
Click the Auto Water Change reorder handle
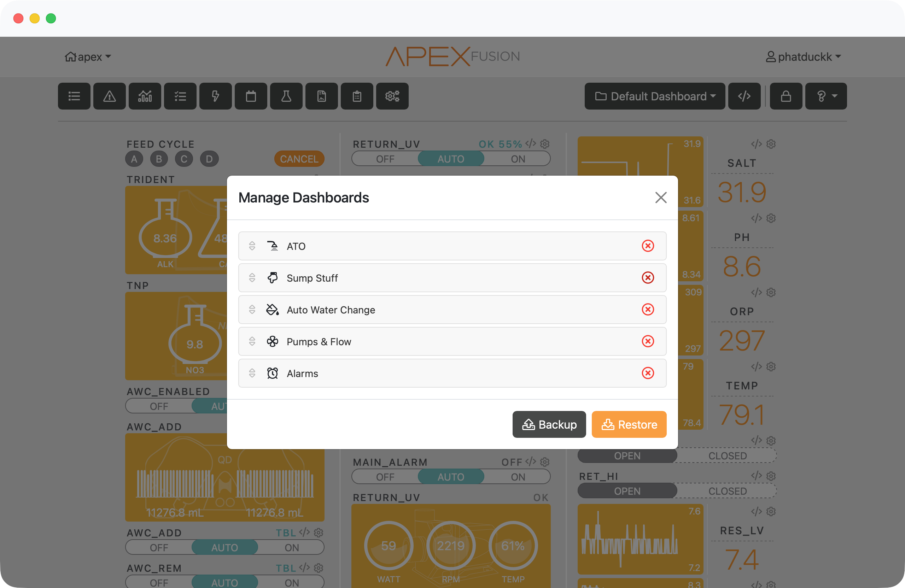(x=252, y=310)
